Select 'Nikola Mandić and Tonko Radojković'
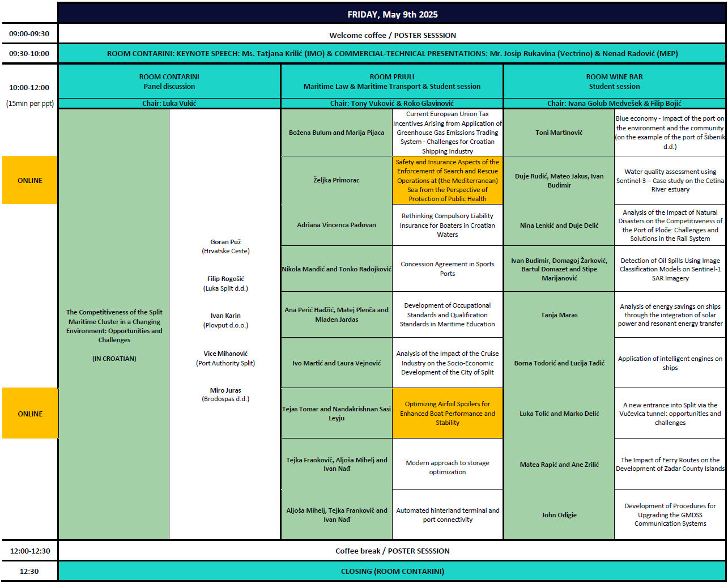Image resolution: width=728 pixels, height=583 pixels. coord(337,269)
